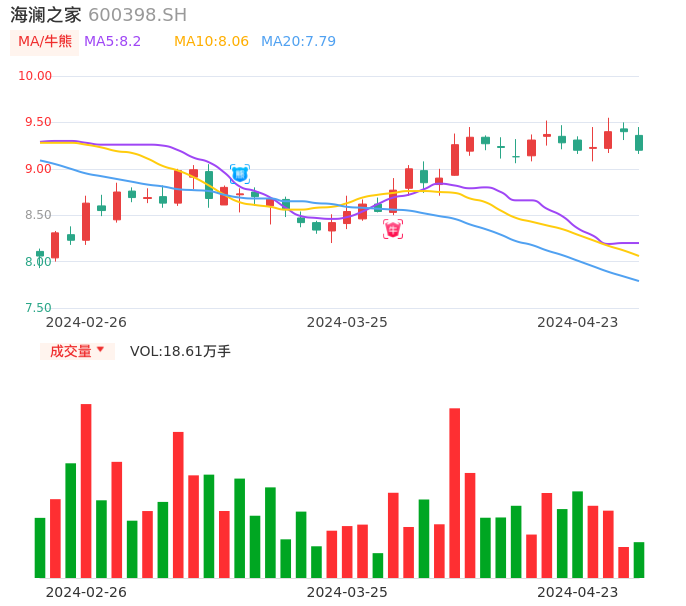Click 2024-04-23 date under the volume chart
Viewport: 686px width, 606px height.
(x=578, y=592)
